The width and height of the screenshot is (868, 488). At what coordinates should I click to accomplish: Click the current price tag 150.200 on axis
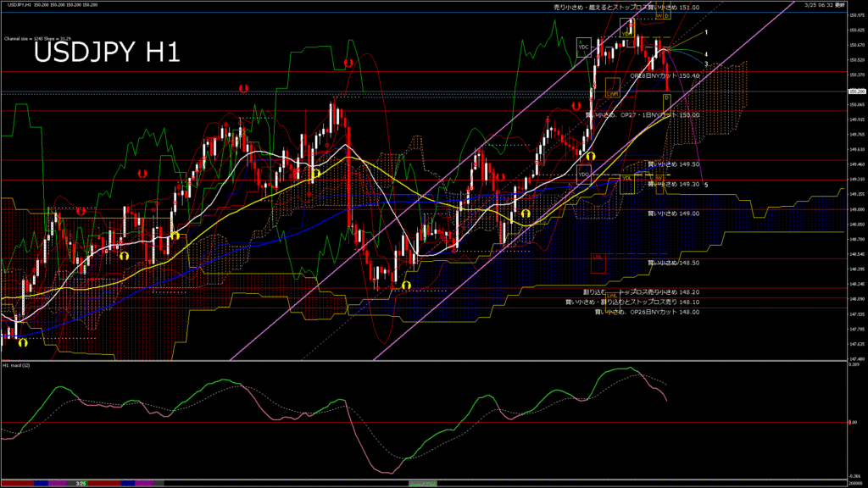coord(856,91)
